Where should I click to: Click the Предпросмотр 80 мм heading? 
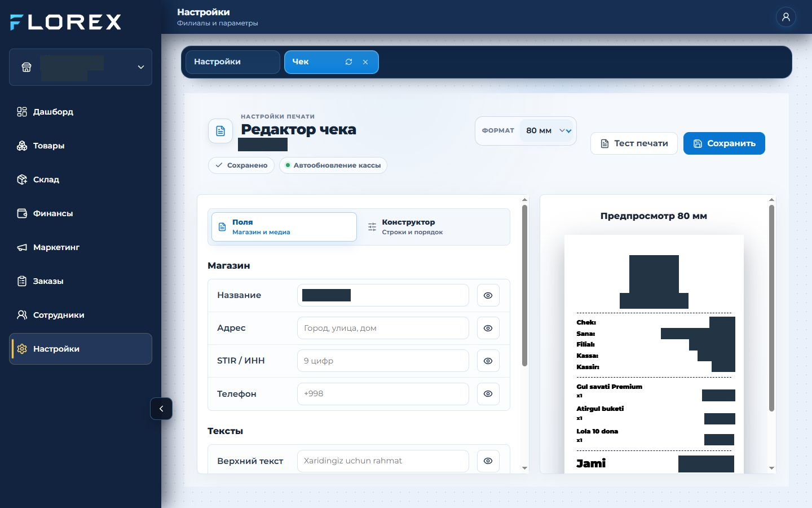[x=654, y=216]
